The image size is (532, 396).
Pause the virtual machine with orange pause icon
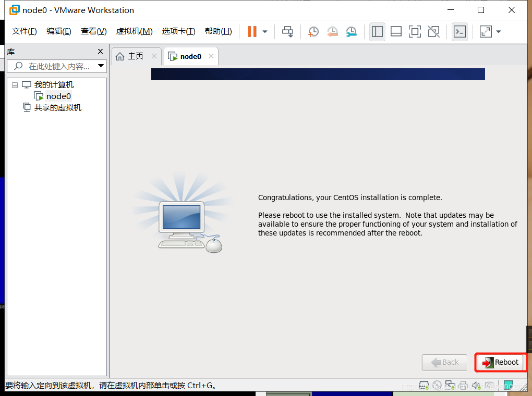[x=252, y=32]
